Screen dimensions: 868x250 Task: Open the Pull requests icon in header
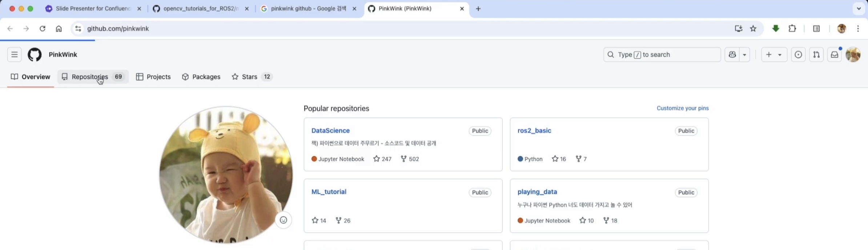[816, 55]
